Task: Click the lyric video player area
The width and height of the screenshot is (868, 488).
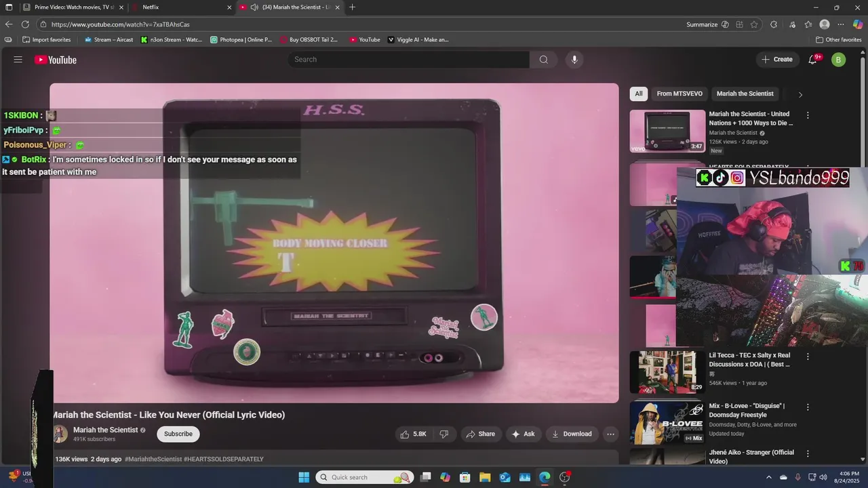Action: click(334, 243)
